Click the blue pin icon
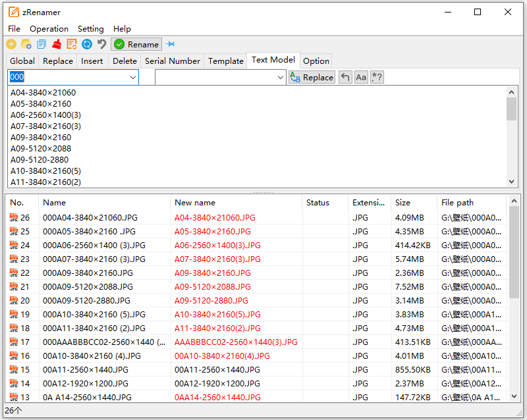The height and width of the screenshot is (420, 527). pos(171,44)
